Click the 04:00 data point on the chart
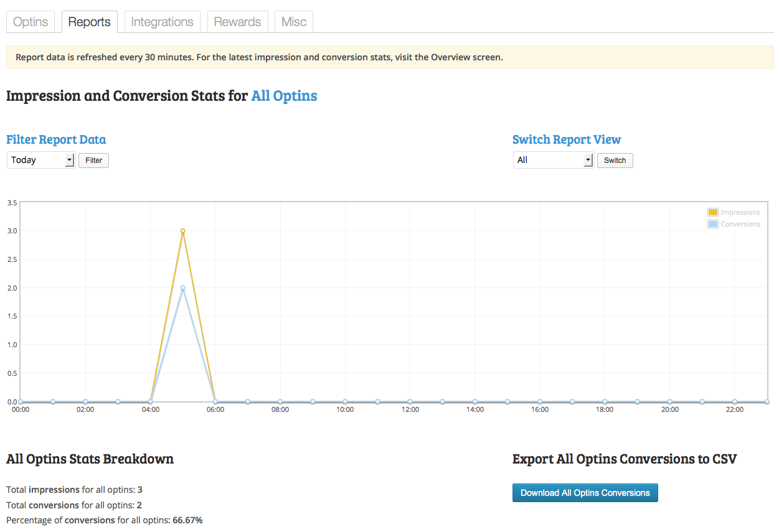The height and width of the screenshot is (532, 779). [151, 402]
